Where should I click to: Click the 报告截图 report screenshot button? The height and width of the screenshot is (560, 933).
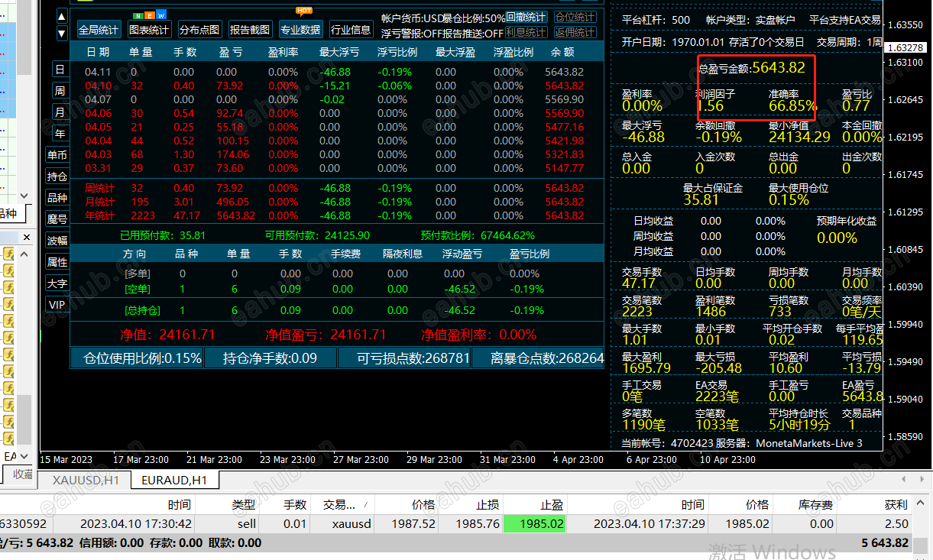coord(250,30)
